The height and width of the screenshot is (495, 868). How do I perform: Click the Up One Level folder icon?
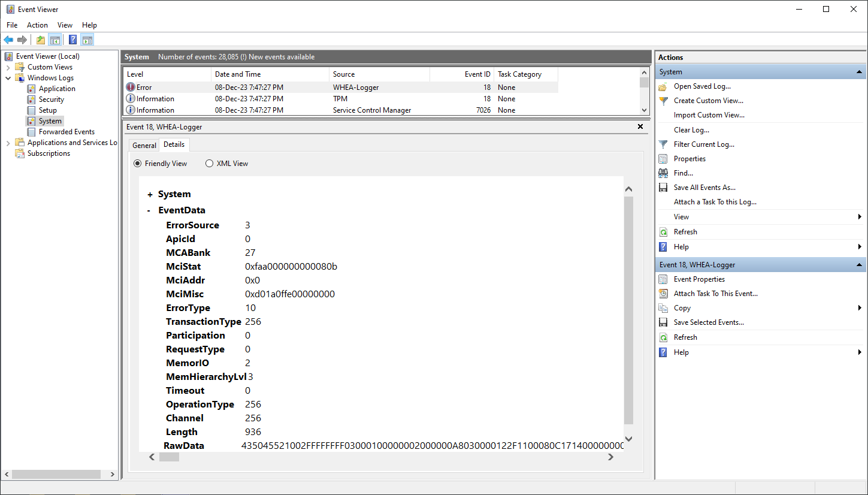40,40
